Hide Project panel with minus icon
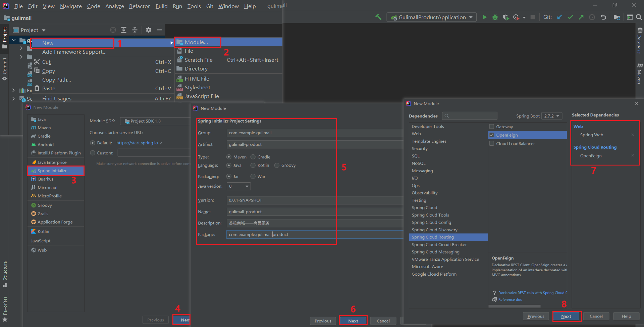This screenshot has height=327, width=644. [159, 30]
